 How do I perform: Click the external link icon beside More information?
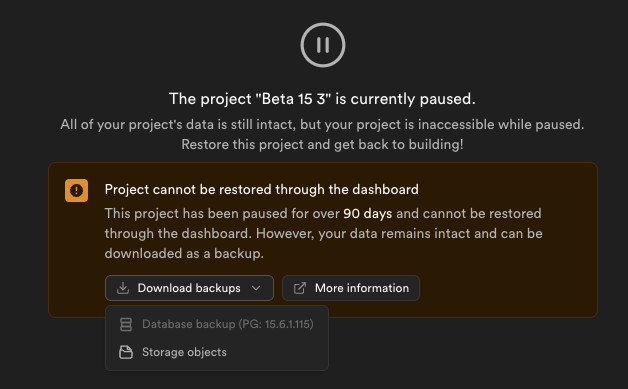click(300, 288)
